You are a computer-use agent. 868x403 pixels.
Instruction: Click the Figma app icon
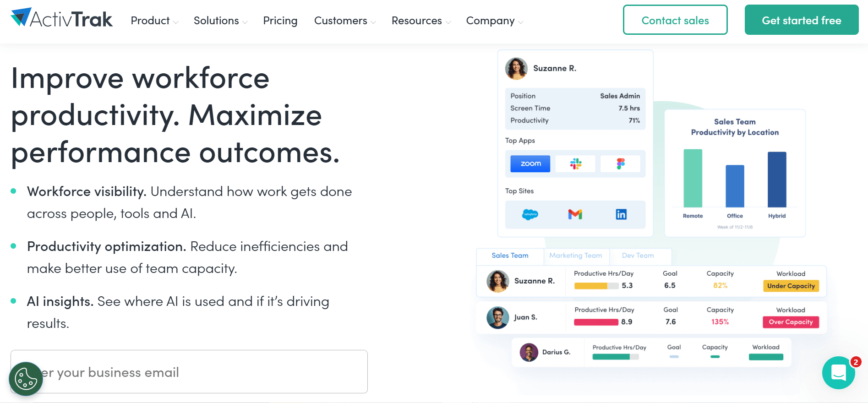(621, 163)
